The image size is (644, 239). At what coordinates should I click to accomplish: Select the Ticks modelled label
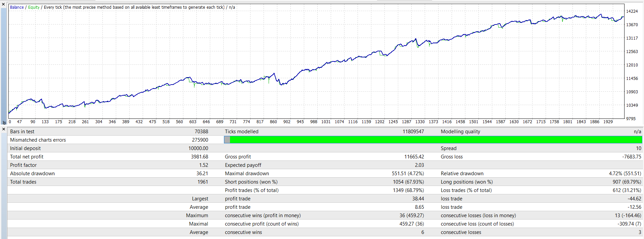241,132
